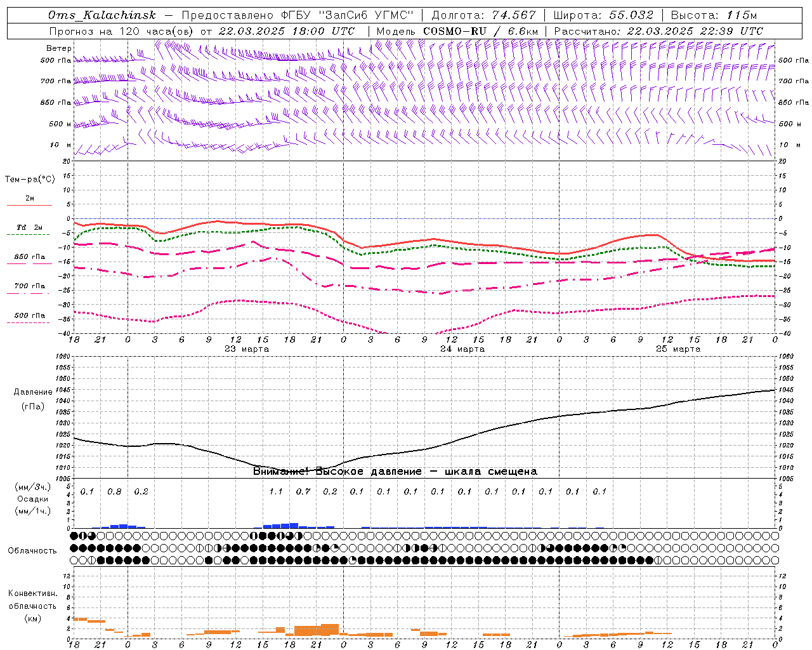Click the Td 2м legend entry

(30, 227)
